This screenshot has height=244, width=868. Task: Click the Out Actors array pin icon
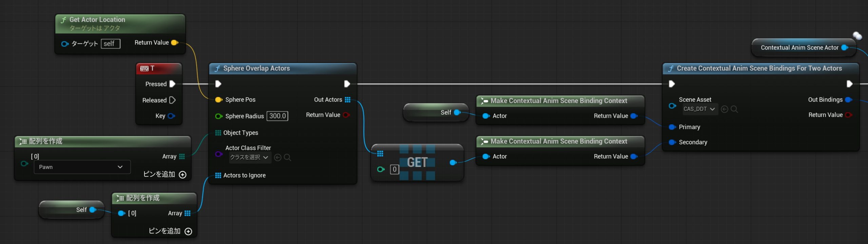pos(348,99)
